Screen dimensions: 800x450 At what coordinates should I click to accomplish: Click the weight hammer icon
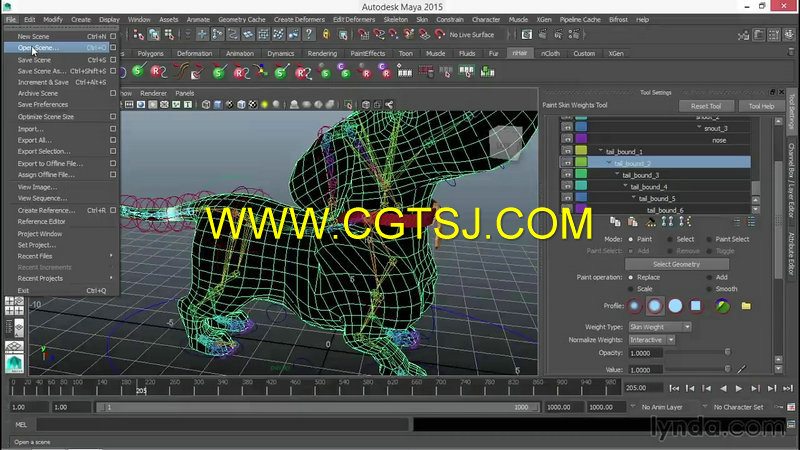[x=651, y=221]
